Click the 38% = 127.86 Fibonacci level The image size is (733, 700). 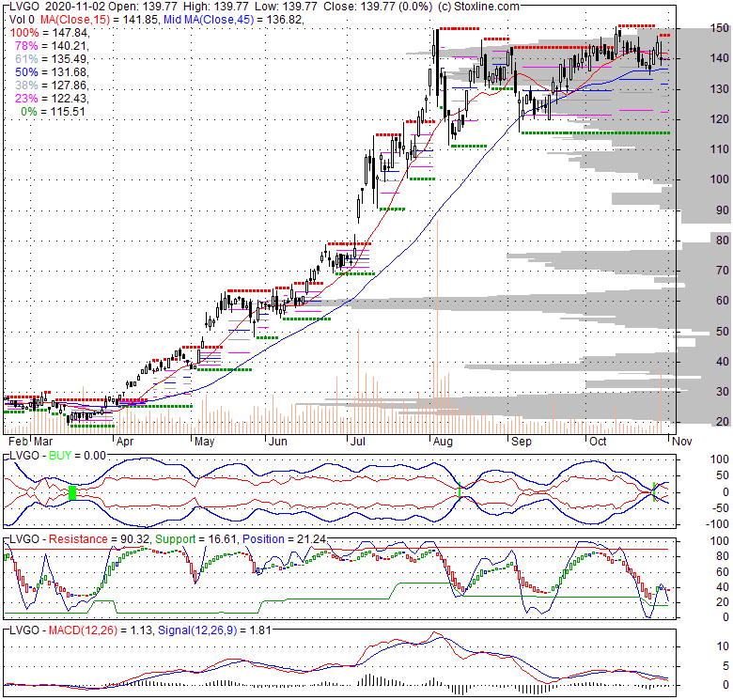(52, 86)
